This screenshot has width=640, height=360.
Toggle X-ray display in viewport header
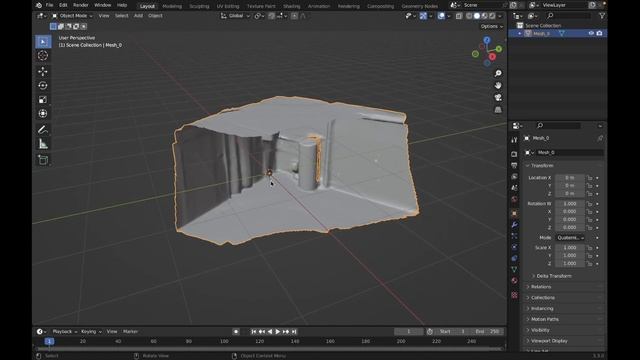click(x=459, y=16)
